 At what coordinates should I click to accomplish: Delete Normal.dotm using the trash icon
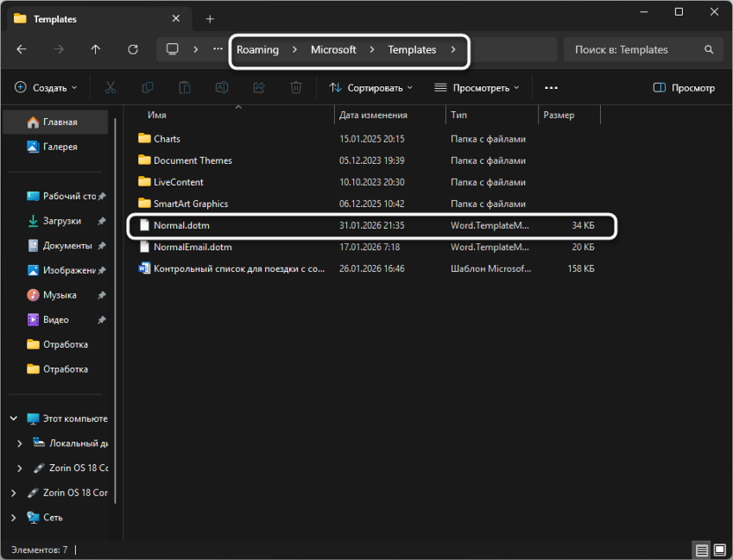[296, 87]
